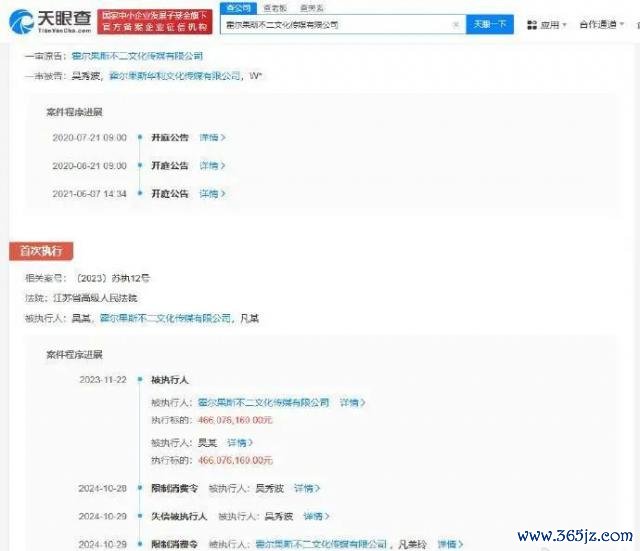This screenshot has width=640, height=551.
Task: Open company link in 被执行人 header line
Action: point(166,318)
